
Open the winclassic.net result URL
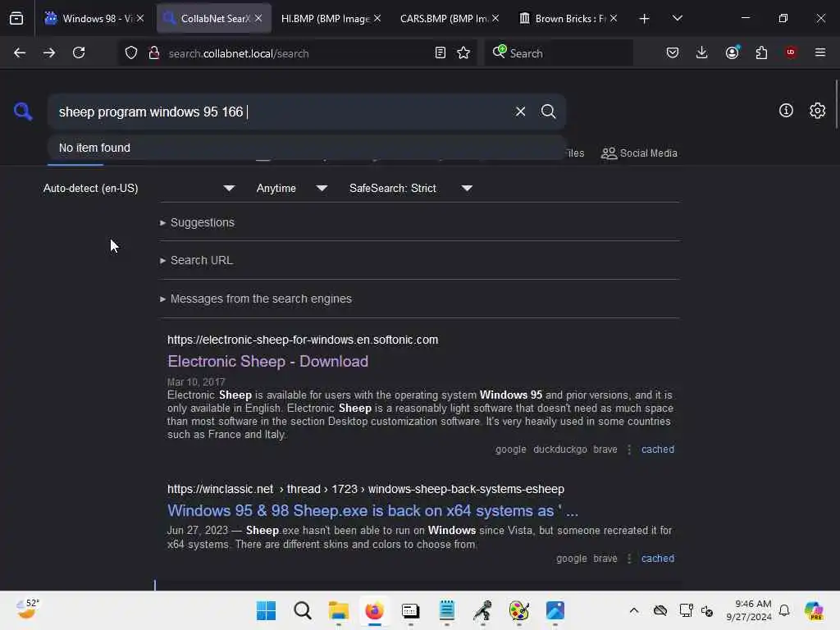[365, 489]
